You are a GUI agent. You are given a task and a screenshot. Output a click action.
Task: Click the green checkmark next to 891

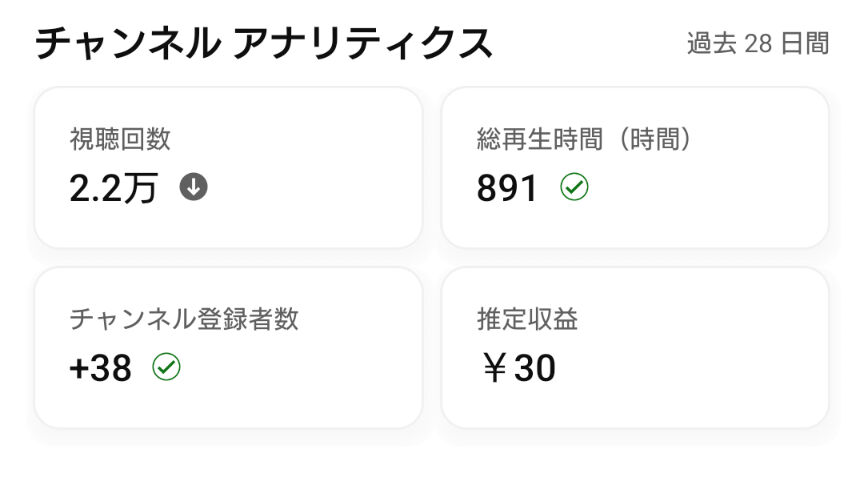574,187
